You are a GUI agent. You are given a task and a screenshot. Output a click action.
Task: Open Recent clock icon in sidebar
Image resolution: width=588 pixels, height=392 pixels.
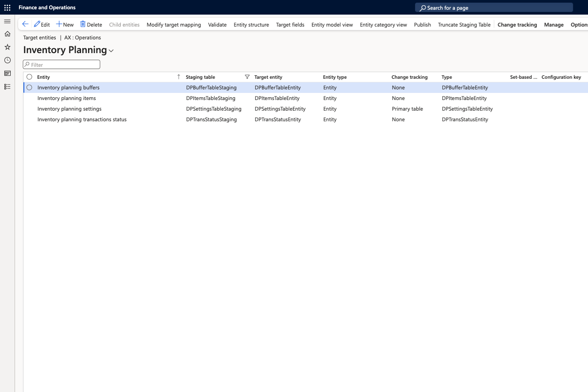(x=7, y=60)
